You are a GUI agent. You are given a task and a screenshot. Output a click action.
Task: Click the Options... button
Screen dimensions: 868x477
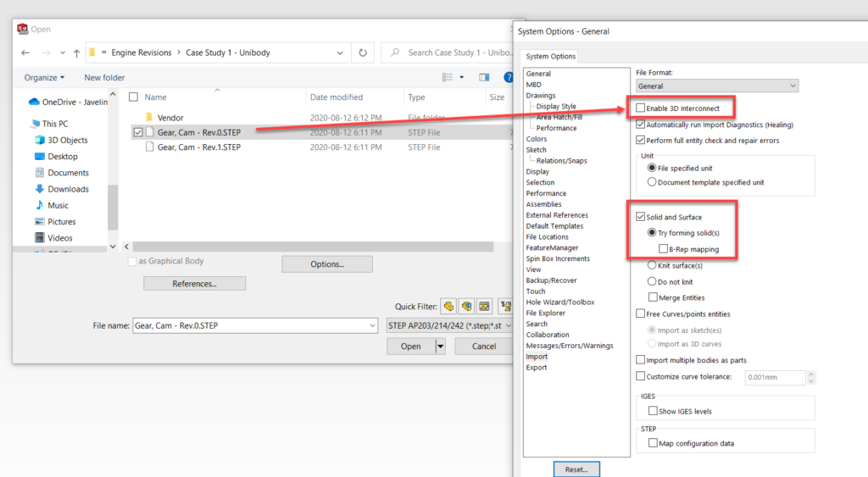326,264
